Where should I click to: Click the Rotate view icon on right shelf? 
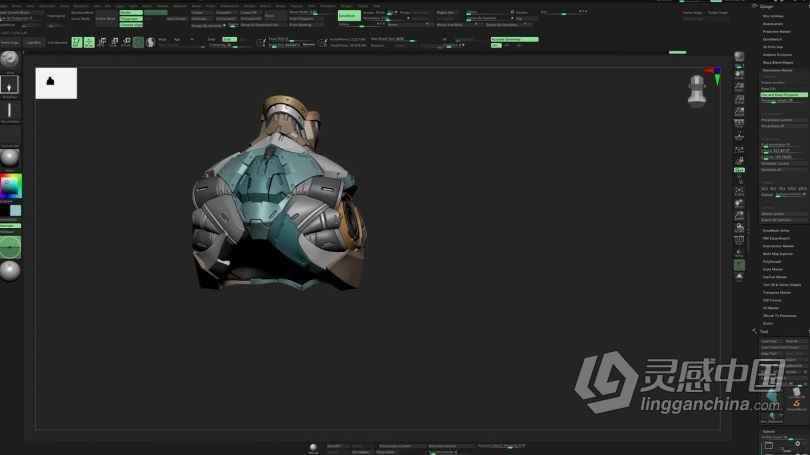coord(739,228)
